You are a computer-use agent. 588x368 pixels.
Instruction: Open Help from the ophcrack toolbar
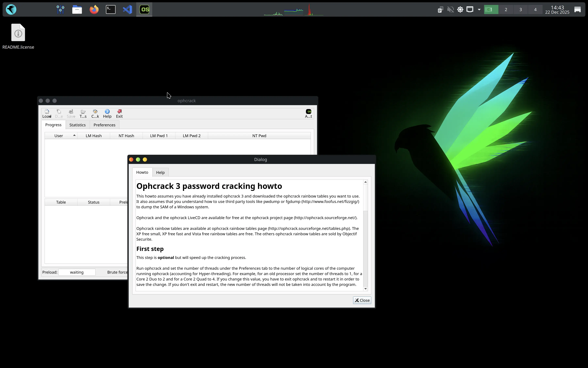tap(107, 113)
